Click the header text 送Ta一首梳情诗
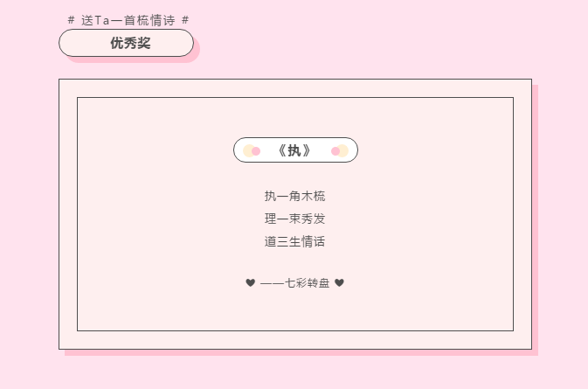 (x=128, y=20)
